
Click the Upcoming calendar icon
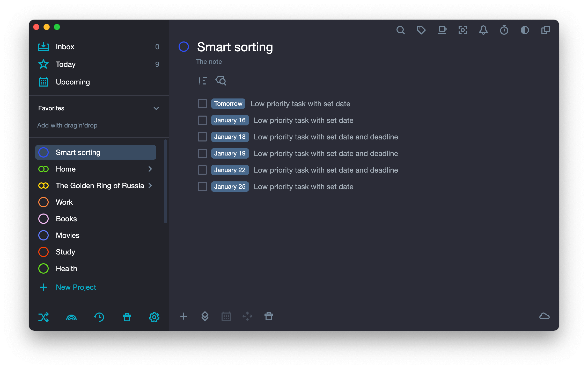(x=43, y=82)
